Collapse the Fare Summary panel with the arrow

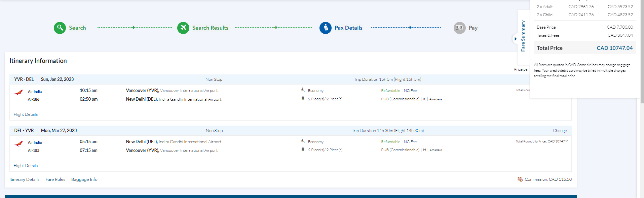click(515, 39)
